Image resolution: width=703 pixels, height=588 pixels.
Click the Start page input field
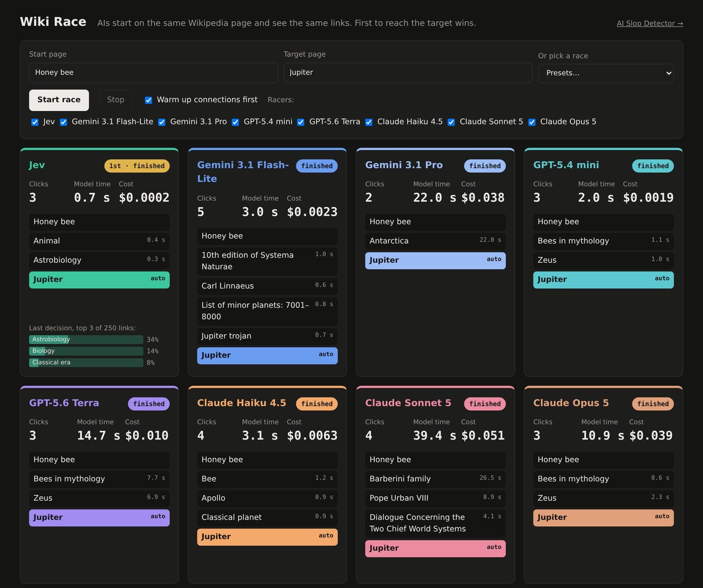[153, 73]
